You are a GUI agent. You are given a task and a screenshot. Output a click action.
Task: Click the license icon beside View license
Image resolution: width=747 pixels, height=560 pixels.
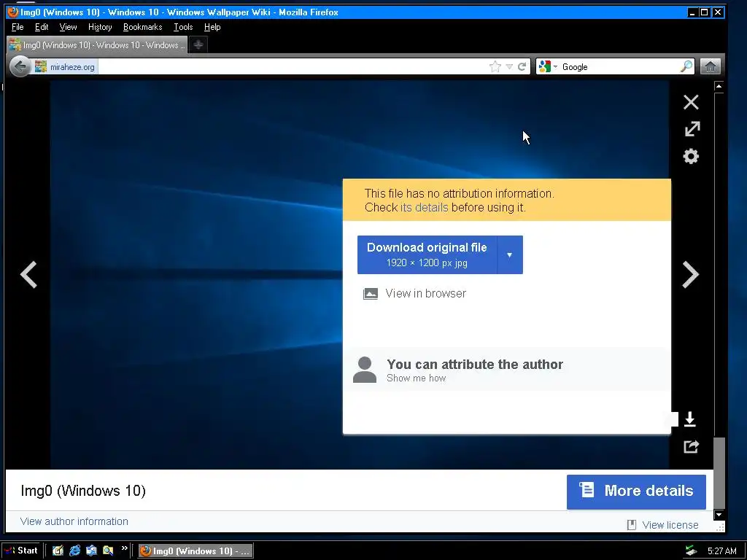tap(632, 525)
